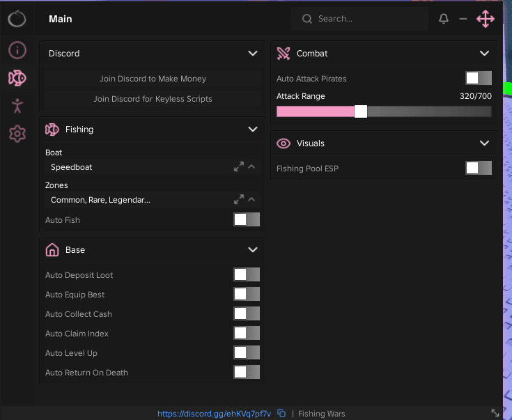Click the Visuals section title
The height and width of the screenshot is (420, 512).
click(311, 143)
